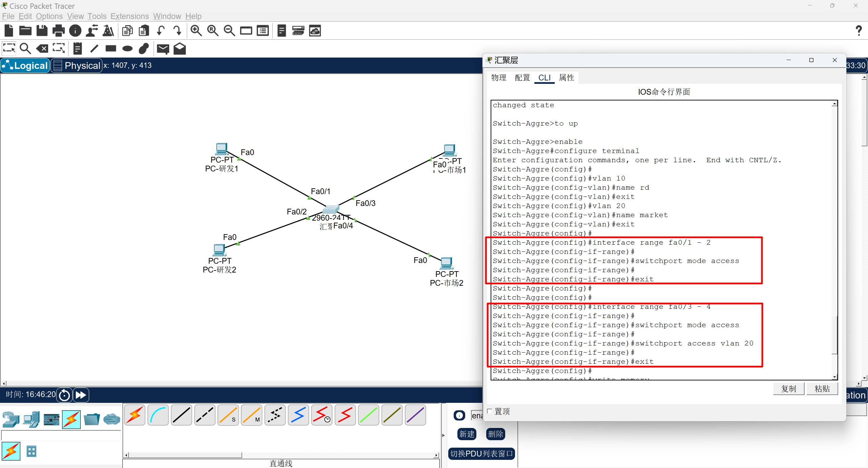Image resolution: width=868 pixels, height=468 pixels.
Task: Pick the orange fiber cable
Action: coord(228,415)
